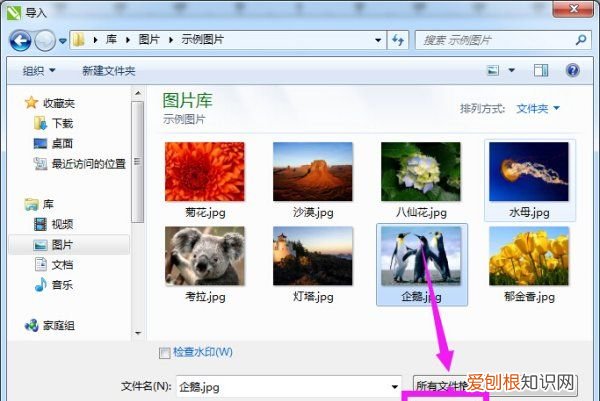The width and height of the screenshot is (600, 401).
Task: Open the recent pages dropdown arrow
Action: click(63, 41)
